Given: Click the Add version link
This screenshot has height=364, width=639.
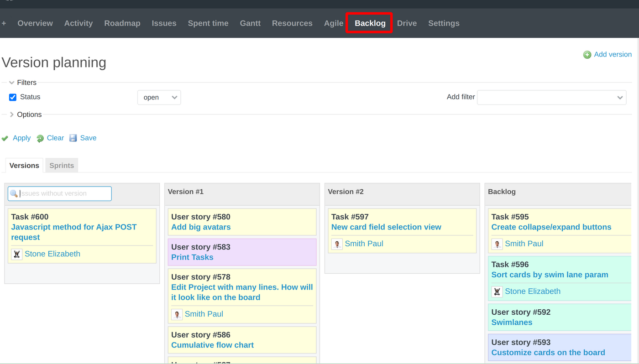Looking at the screenshot, I should tap(613, 54).
